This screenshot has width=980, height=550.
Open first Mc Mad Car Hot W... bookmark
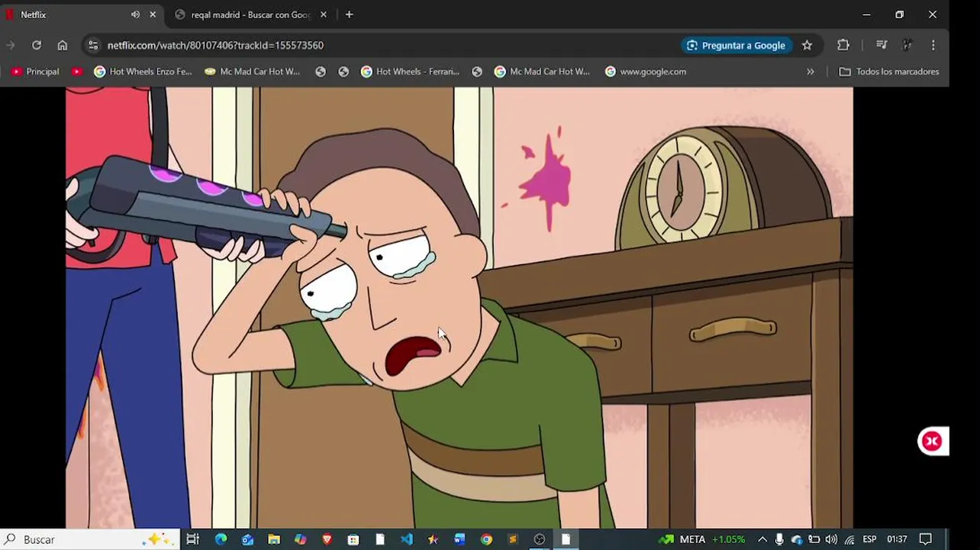[253, 71]
